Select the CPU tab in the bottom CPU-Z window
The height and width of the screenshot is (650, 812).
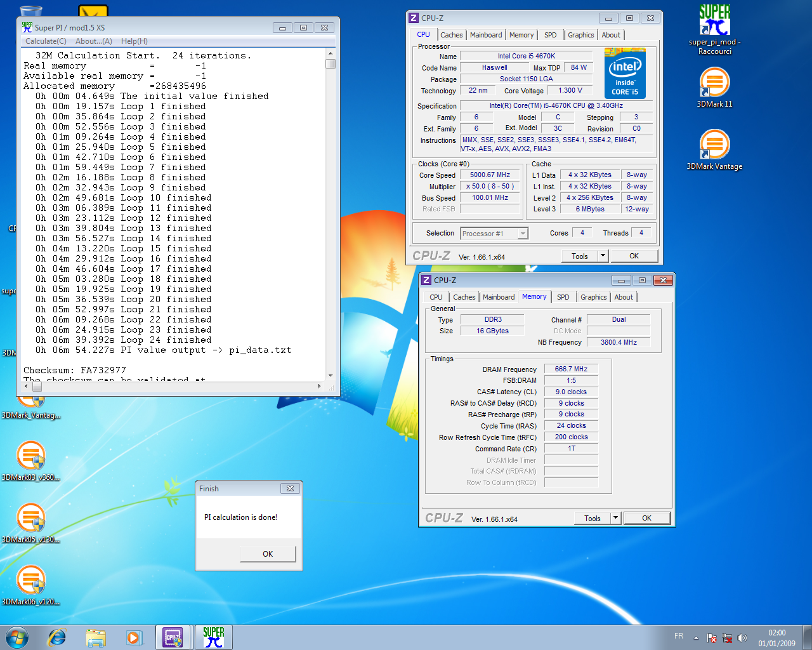436,297
